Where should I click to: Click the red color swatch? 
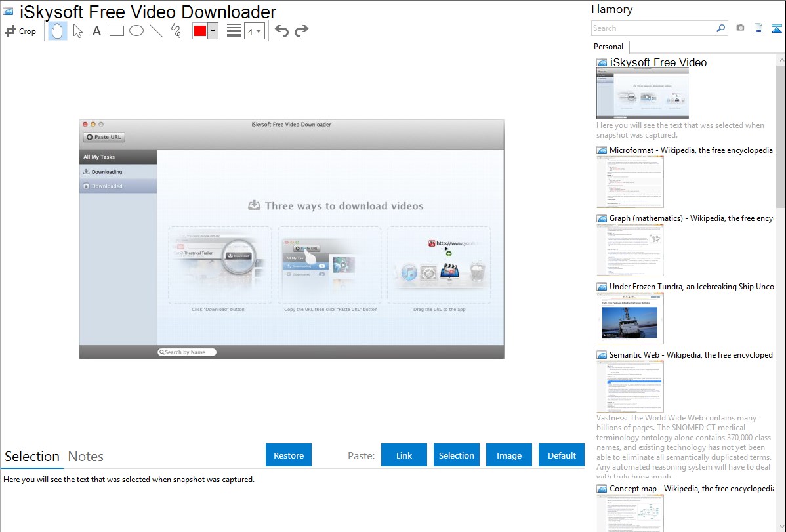click(x=200, y=31)
